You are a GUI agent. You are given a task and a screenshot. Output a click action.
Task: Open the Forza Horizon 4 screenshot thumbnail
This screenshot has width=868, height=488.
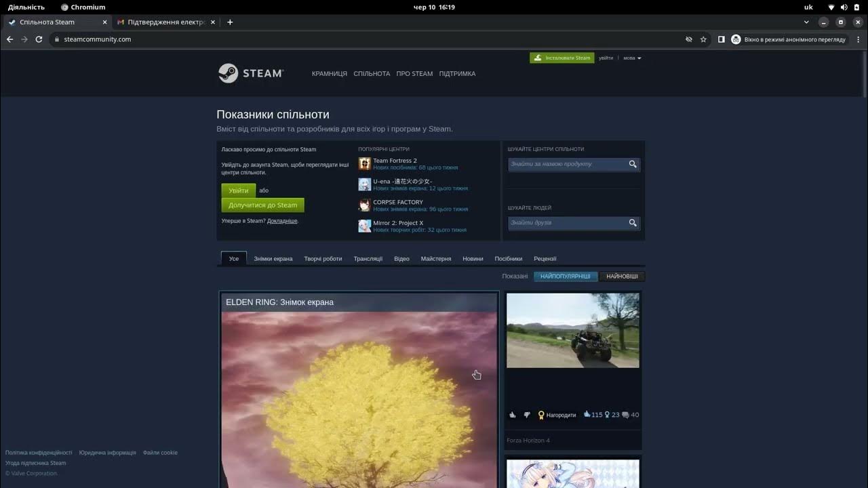click(x=573, y=331)
